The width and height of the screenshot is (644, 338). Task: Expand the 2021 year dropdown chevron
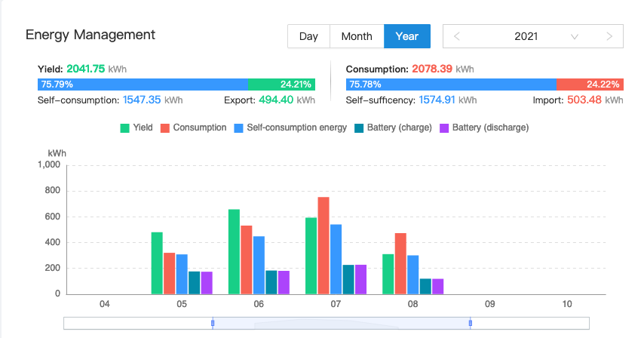pyautogui.click(x=575, y=36)
